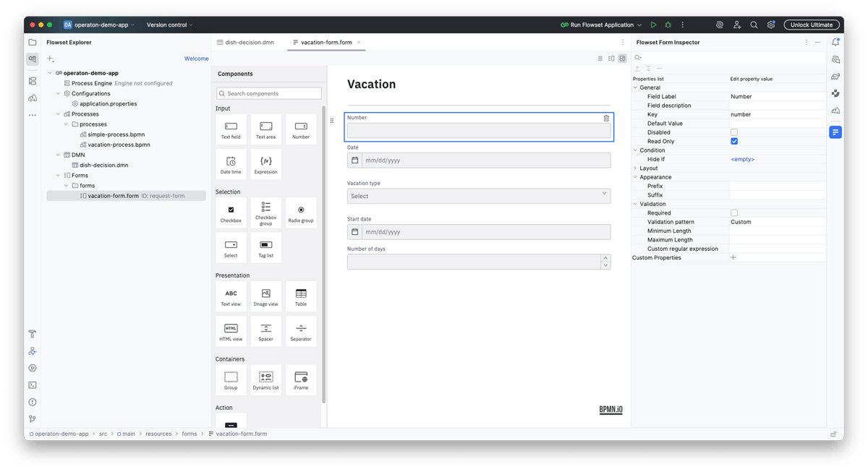Open the Terminal tool window
Viewport: 868px width, 472px height.
[33, 385]
